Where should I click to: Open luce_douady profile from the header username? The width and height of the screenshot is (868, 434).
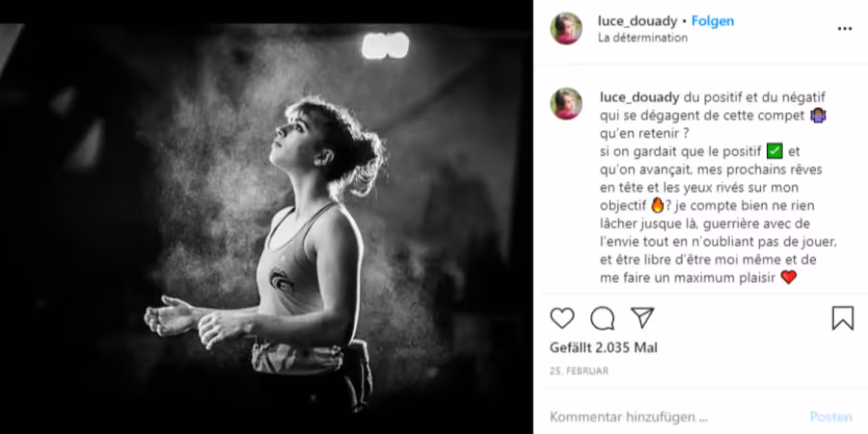click(x=637, y=21)
